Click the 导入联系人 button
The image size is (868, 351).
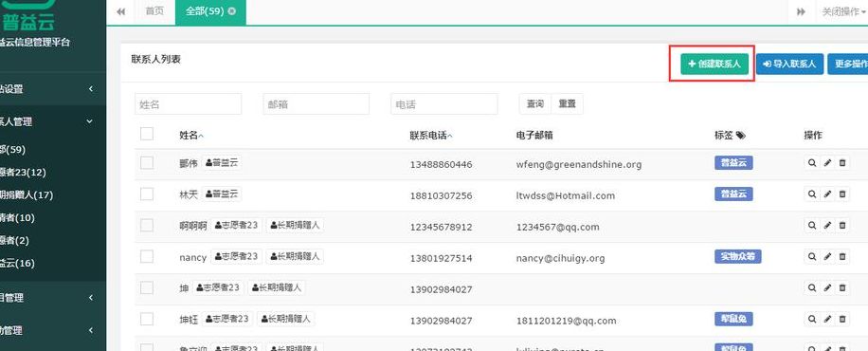click(790, 64)
